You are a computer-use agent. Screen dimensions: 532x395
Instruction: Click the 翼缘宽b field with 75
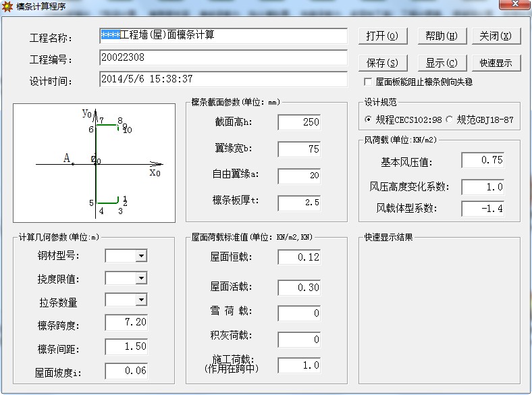299,149
